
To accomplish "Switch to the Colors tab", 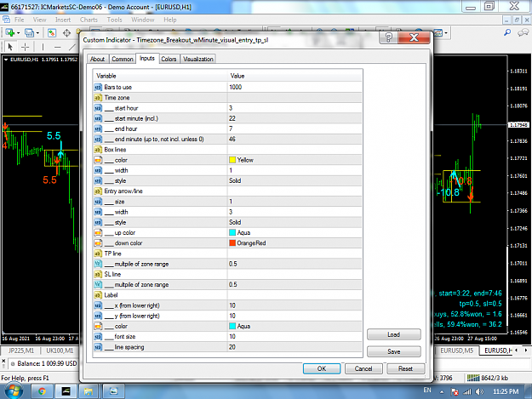I will pos(169,59).
